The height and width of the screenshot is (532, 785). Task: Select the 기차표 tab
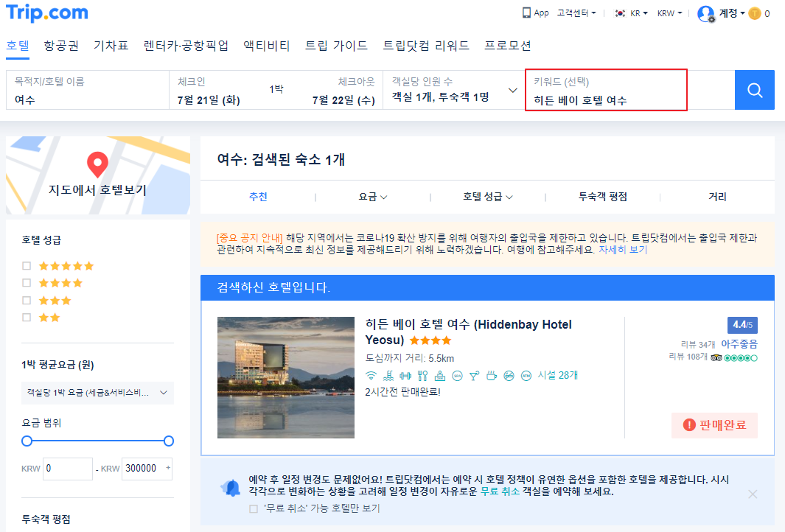point(111,46)
